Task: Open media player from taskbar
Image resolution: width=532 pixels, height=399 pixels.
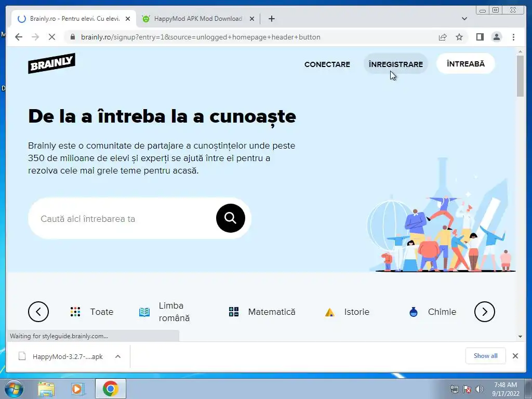Action: (77, 389)
